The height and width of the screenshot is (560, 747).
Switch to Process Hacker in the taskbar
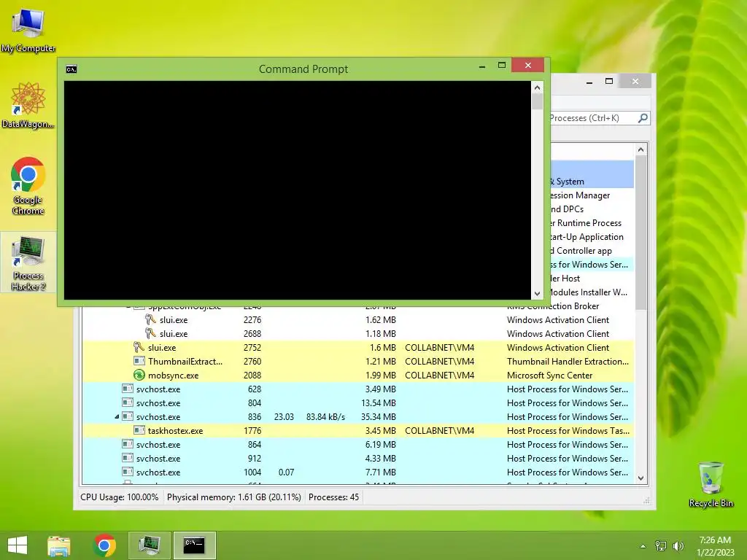tap(149, 545)
